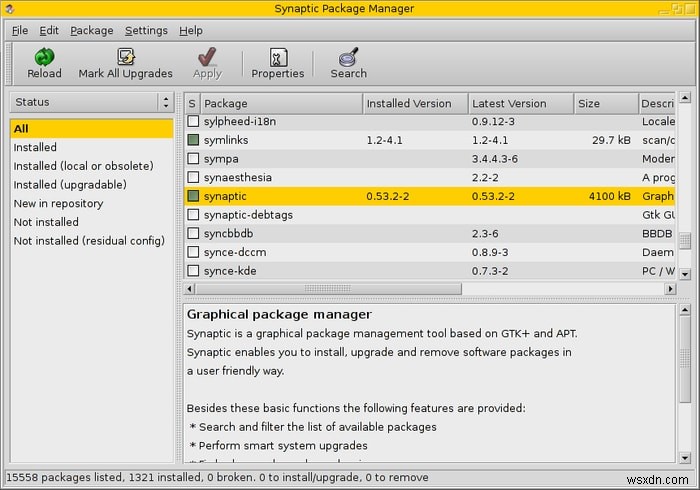Image resolution: width=700 pixels, height=490 pixels.
Task: Click latest version 3.4.4.3-6 cell
Action: [x=495, y=159]
